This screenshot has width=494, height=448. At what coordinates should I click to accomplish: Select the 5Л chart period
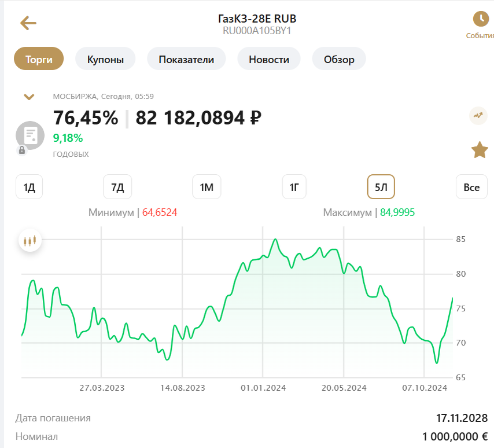click(x=381, y=188)
